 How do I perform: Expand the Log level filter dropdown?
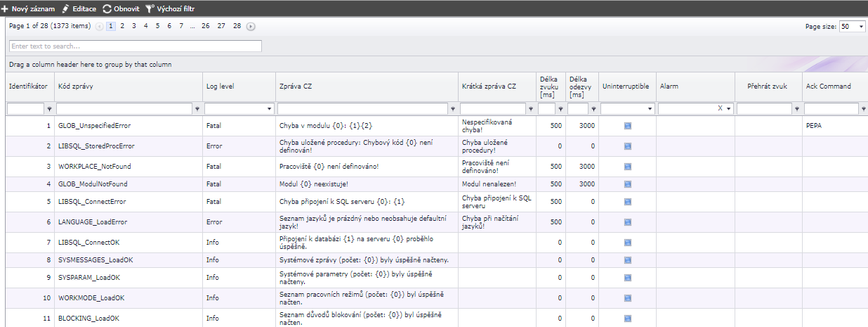coord(270,109)
